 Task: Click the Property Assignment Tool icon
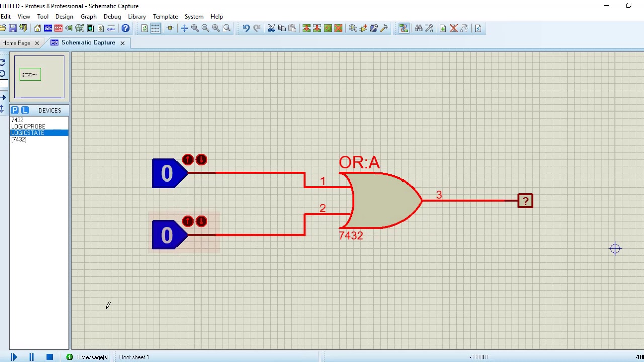click(429, 28)
